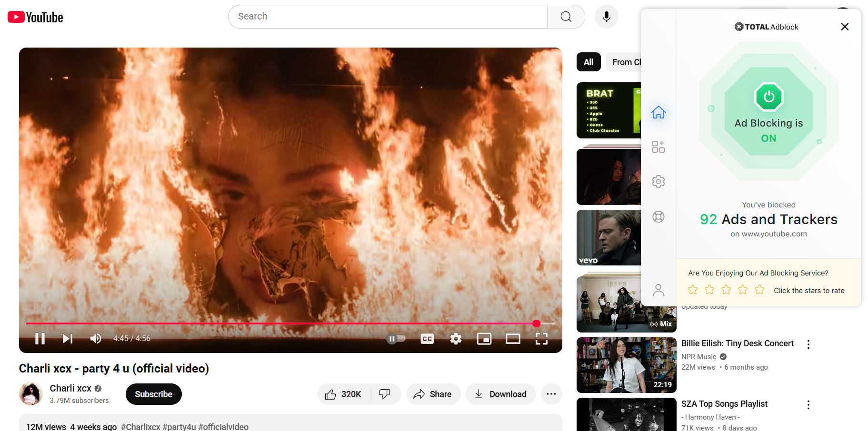The height and width of the screenshot is (431, 868).
Task: Skip to the next video
Action: [x=68, y=338]
